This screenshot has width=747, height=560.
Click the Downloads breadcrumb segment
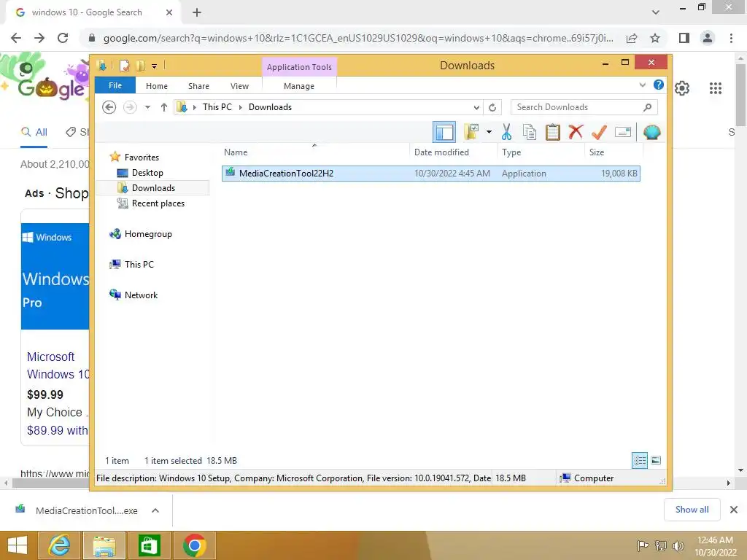pyautogui.click(x=270, y=107)
